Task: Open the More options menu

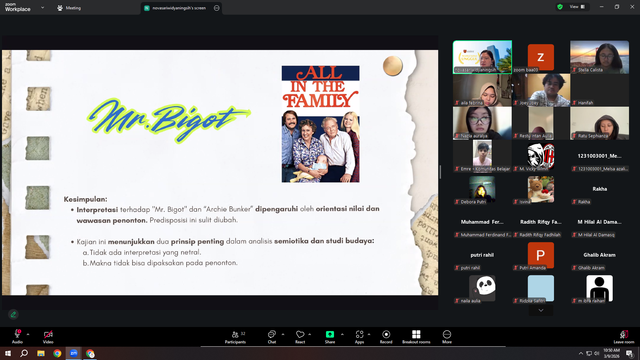Action: [447, 337]
